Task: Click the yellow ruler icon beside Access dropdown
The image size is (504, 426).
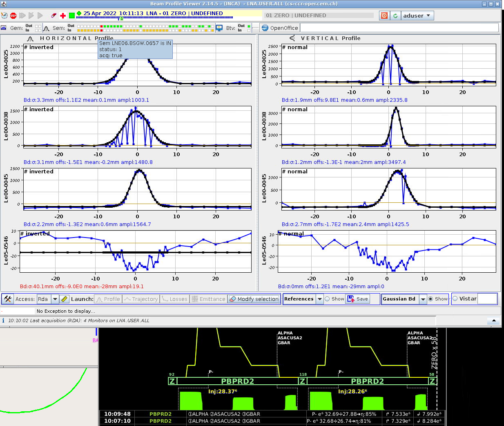Action: tap(64, 299)
